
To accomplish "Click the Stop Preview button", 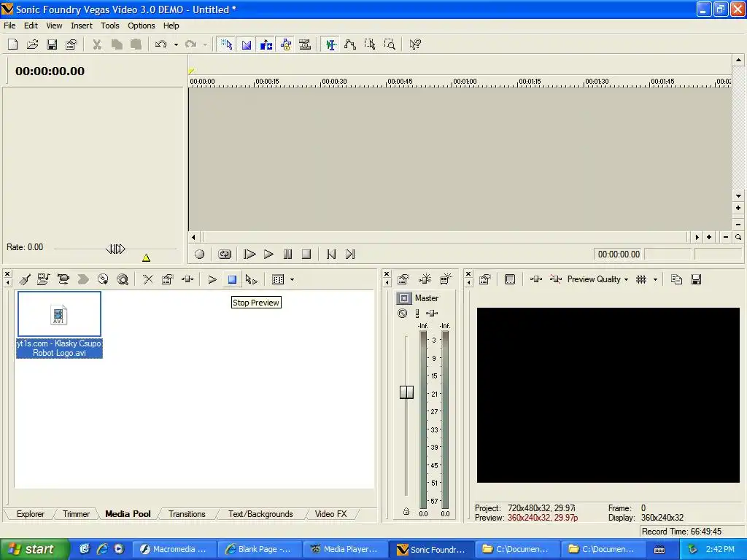I will tap(232, 279).
